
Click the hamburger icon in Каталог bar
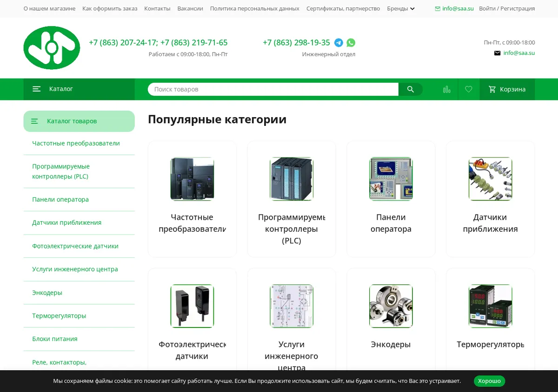coord(37,89)
